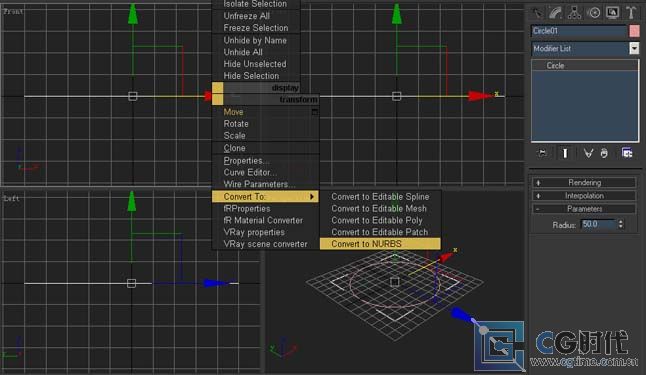
Task: Choose Convert to Editable Patch
Action: (x=380, y=232)
